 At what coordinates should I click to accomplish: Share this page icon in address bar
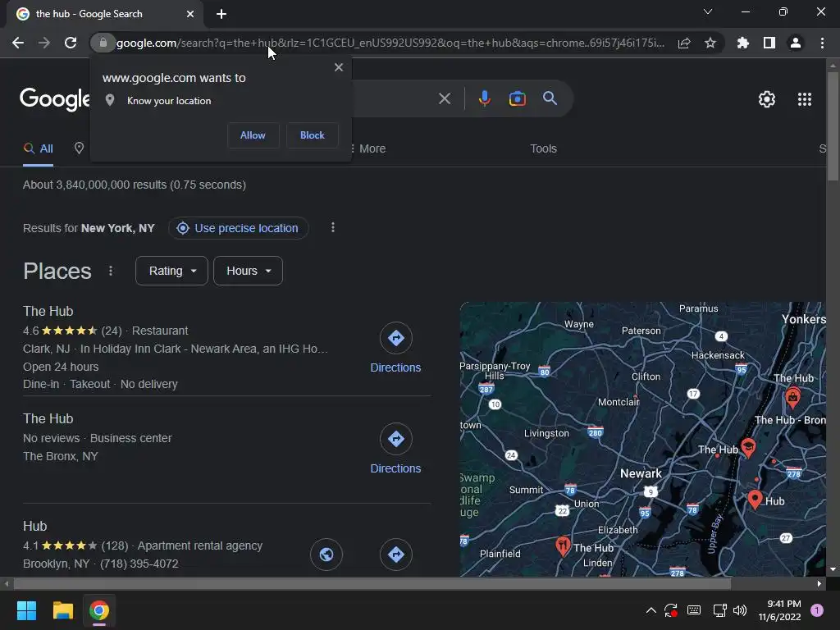tap(684, 43)
